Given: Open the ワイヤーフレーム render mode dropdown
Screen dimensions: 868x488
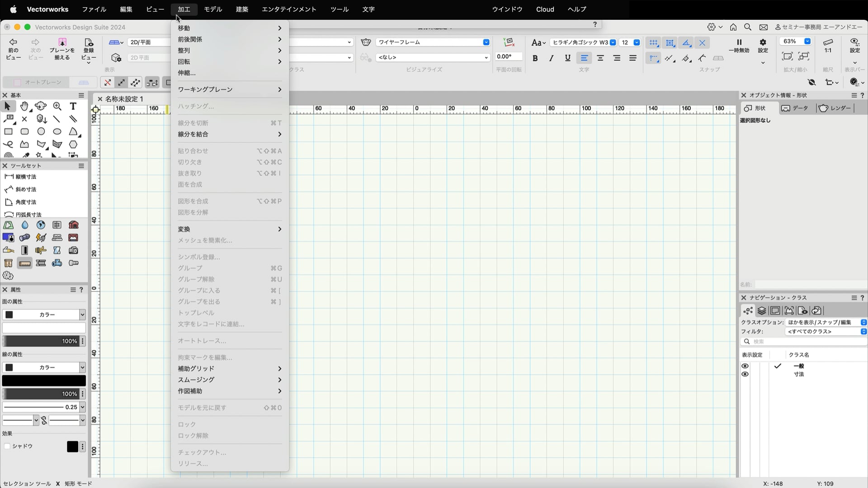Looking at the screenshot, I should [433, 42].
